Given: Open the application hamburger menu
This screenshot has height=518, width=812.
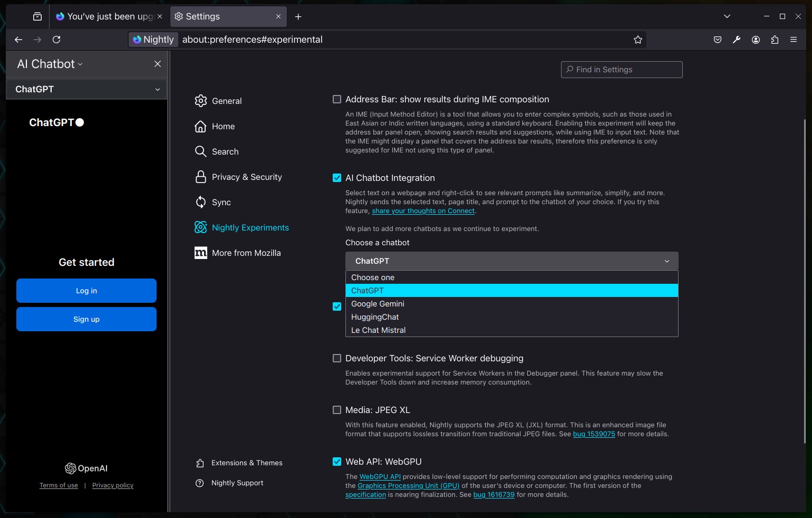Looking at the screenshot, I should 794,40.
